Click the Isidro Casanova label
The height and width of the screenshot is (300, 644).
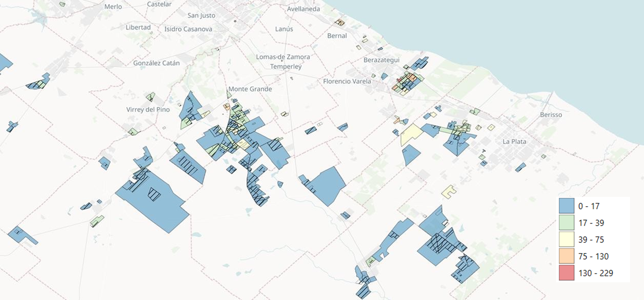click(x=188, y=29)
